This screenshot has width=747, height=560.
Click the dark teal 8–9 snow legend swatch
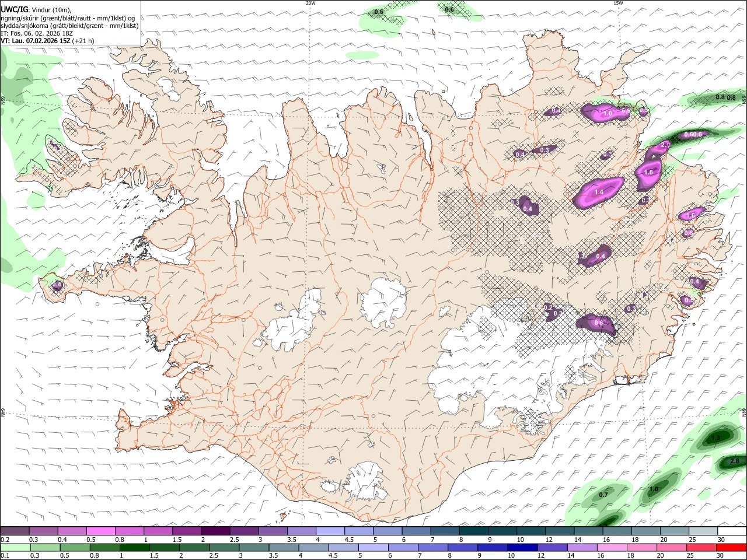pos(473,531)
